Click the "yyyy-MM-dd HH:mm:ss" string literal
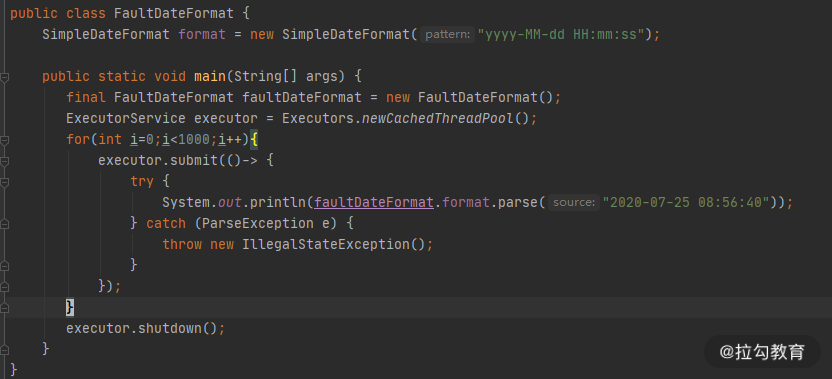 coord(564,35)
